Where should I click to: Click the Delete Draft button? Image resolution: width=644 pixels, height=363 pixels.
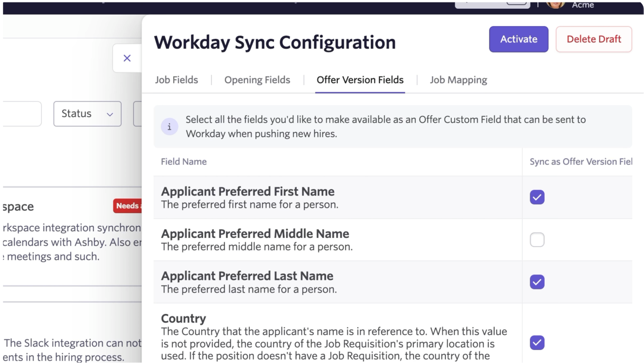point(593,39)
